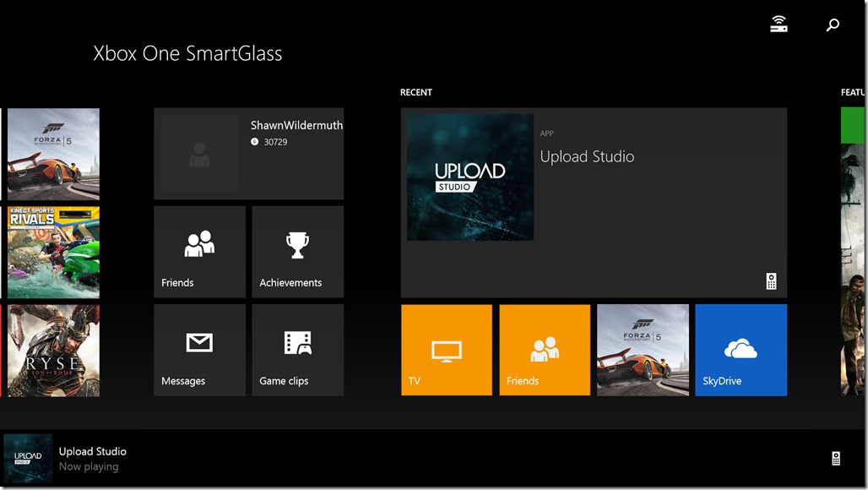Click the Upload Studio title text in Recent
Image resolution: width=868 pixels, height=490 pixels.
[x=587, y=157]
